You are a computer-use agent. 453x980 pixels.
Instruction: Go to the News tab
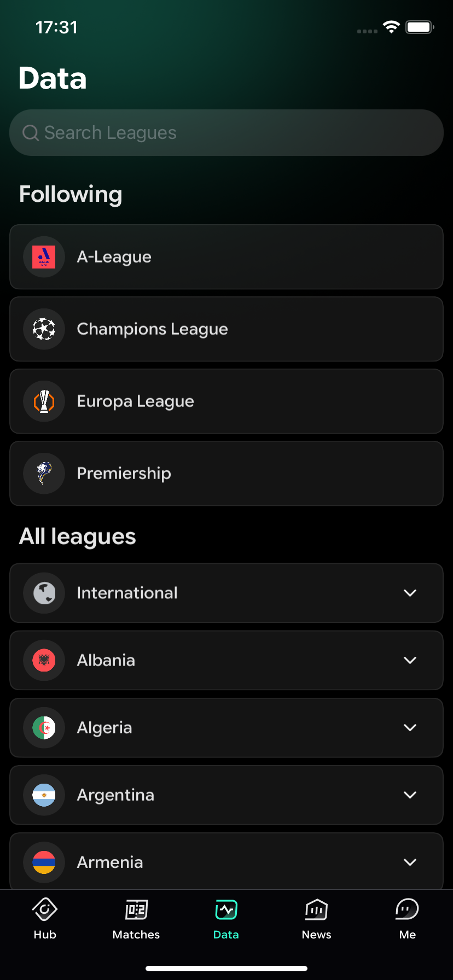pyautogui.click(x=316, y=919)
